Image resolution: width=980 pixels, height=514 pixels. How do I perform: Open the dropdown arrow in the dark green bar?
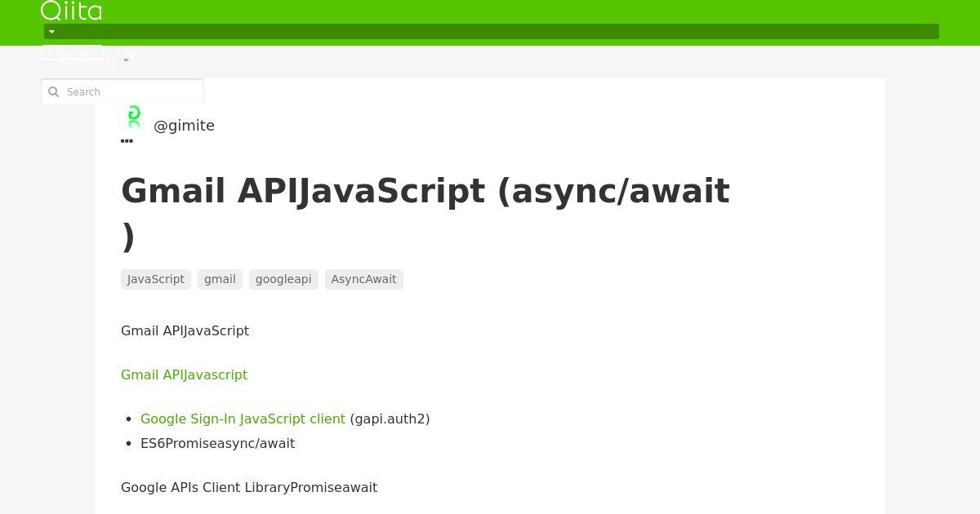click(x=51, y=32)
